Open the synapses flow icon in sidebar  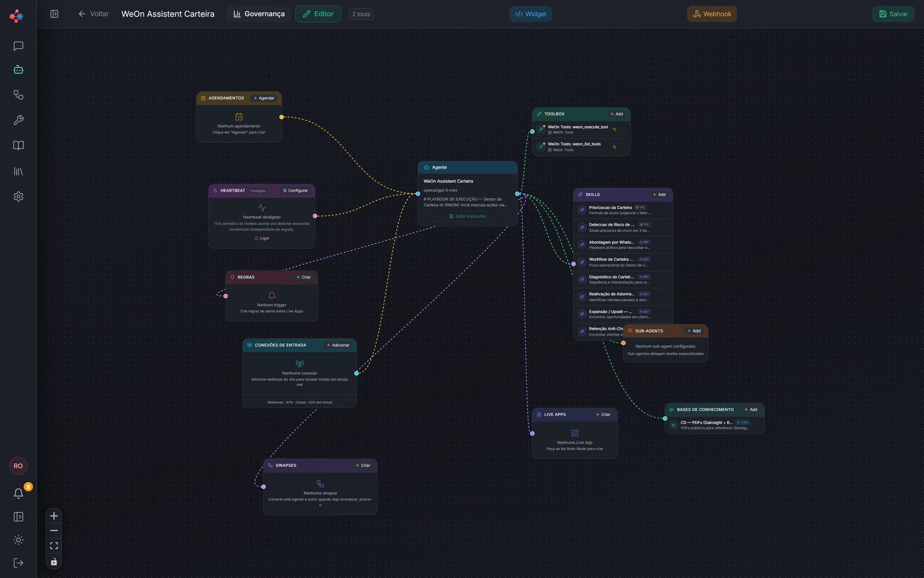(18, 95)
